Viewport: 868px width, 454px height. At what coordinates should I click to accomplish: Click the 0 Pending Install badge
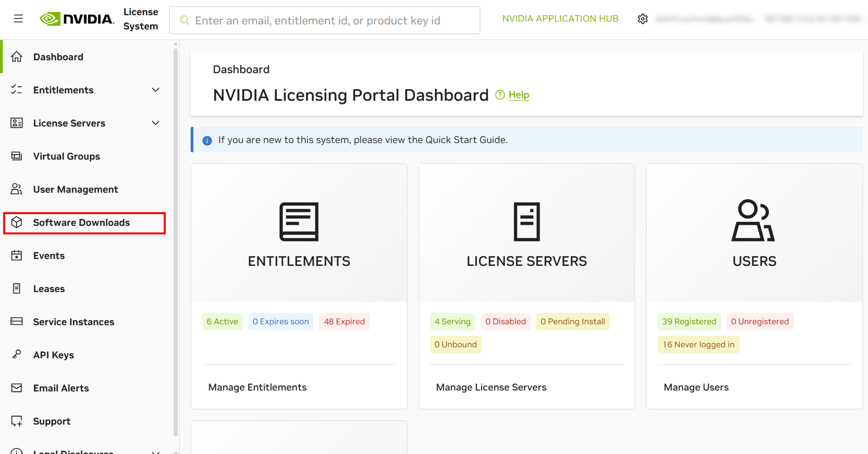573,321
